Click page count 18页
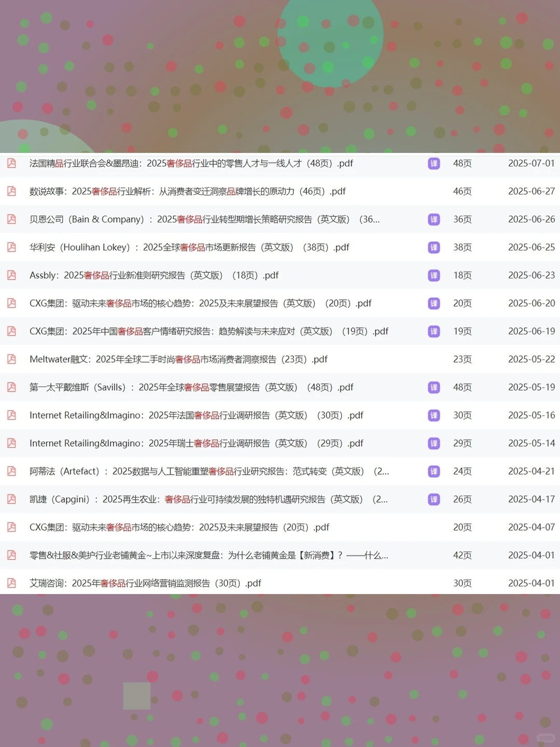Image resolution: width=560 pixels, height=747 pixels. (x=463, y=275)
